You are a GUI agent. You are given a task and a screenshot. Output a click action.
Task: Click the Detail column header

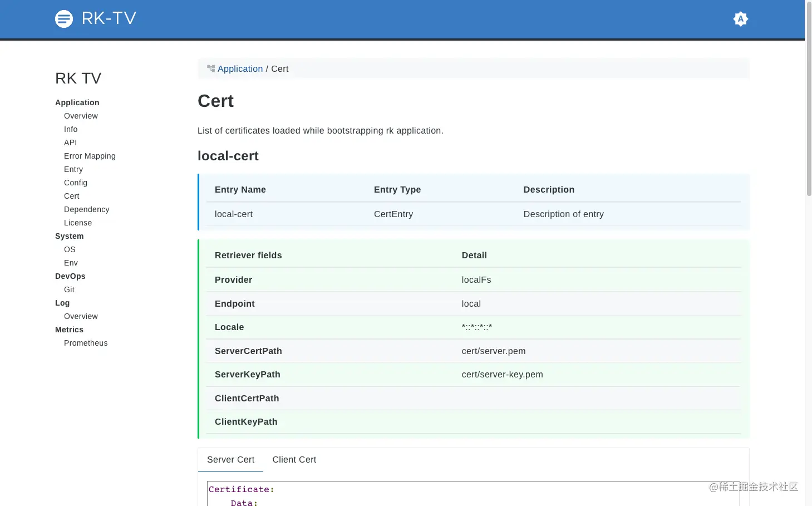[x=474, y=256]
